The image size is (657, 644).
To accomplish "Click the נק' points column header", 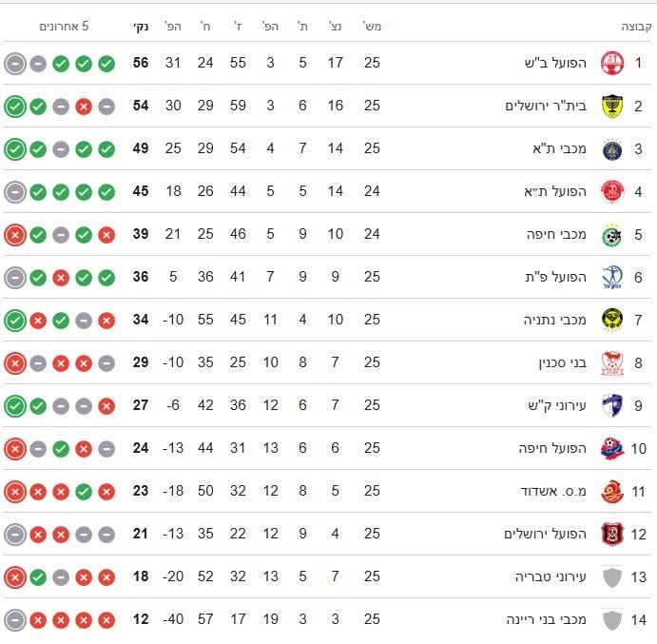I will coord(140,27).
